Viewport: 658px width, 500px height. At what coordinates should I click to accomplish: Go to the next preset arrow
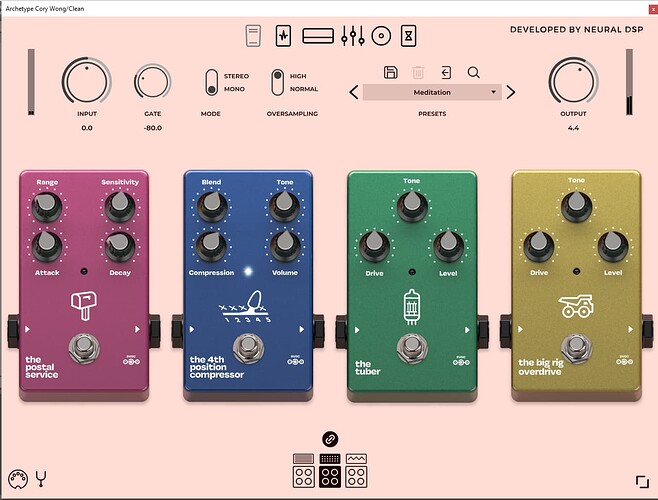tap(510, 92)
